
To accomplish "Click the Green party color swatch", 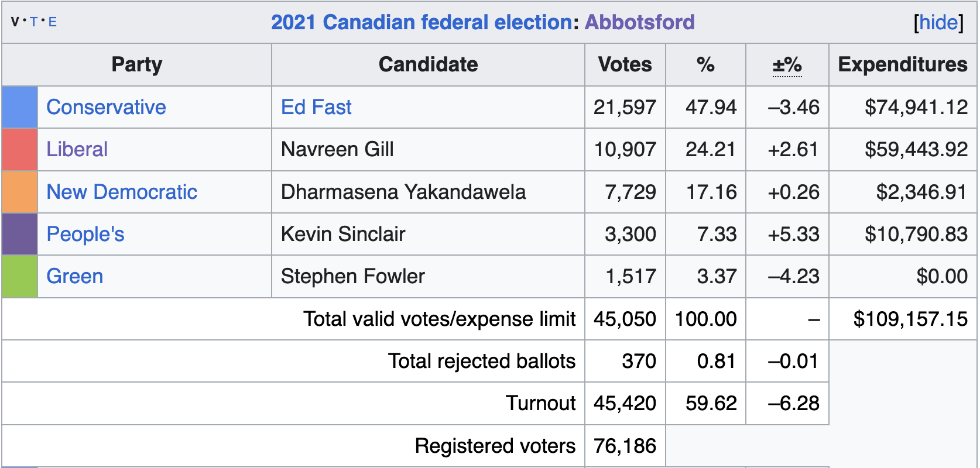I will tap(20, 276).
